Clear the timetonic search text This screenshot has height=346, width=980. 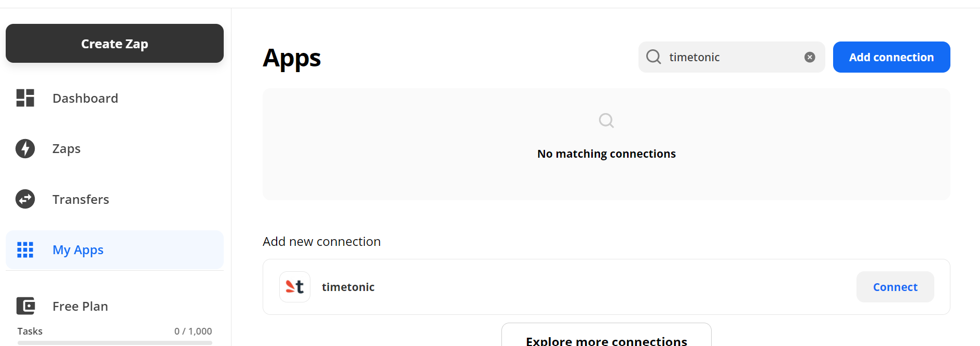click(x=810, y=57)
